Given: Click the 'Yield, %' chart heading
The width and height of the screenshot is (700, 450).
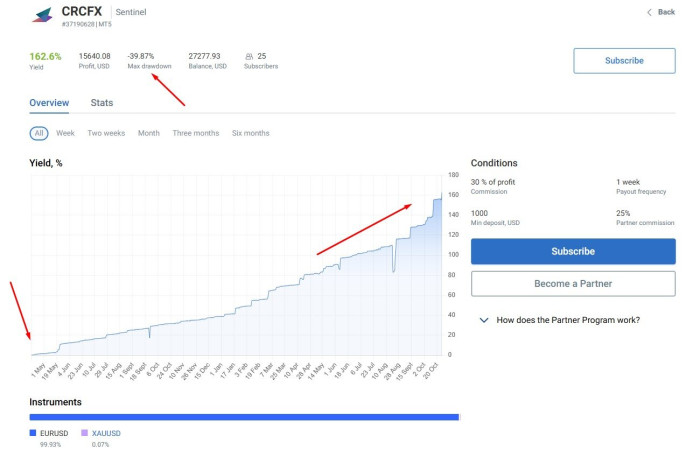Looking at the screenshot, I should 46,163.
